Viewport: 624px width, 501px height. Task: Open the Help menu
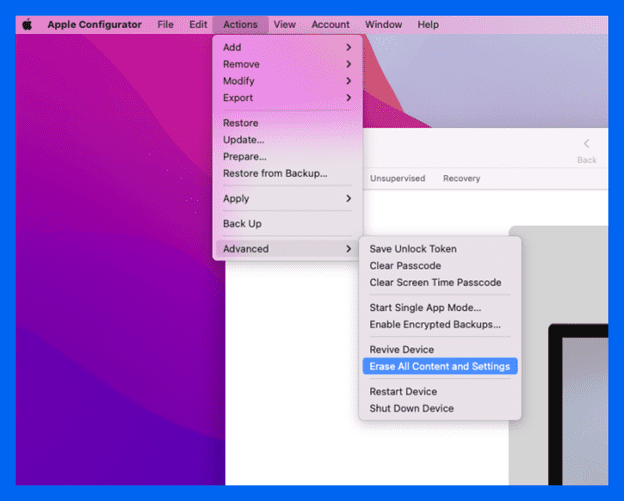(428, 25)
